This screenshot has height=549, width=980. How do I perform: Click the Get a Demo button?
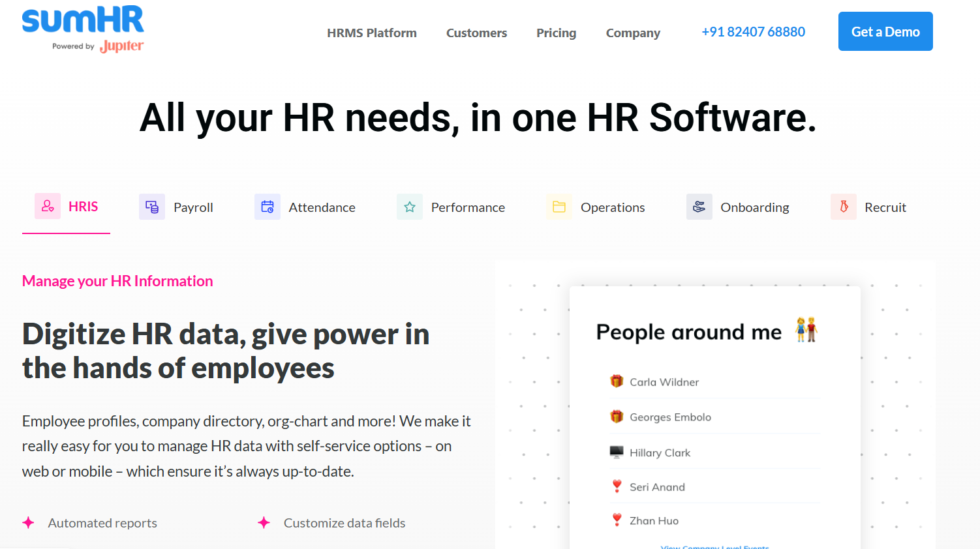tap(885, 31)
